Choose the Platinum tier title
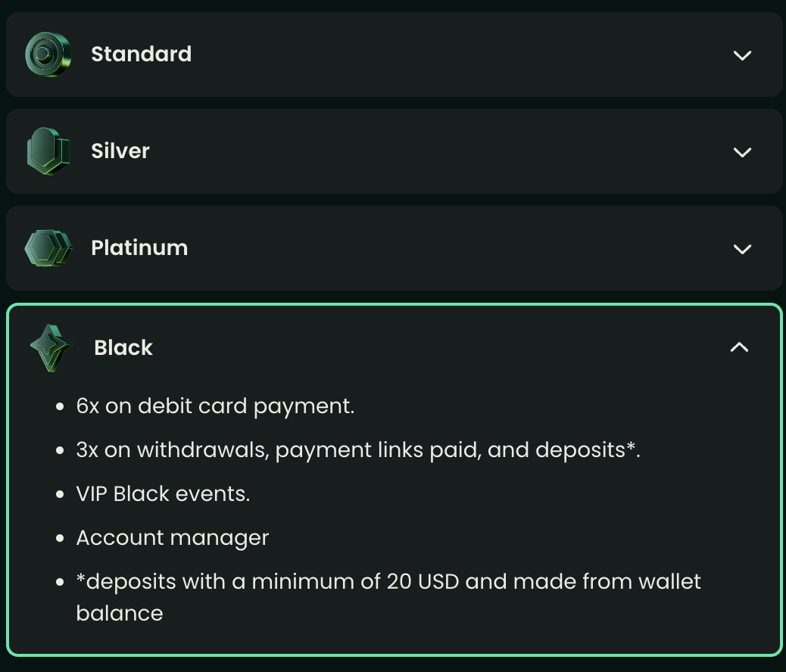 [x=139, y=248]
